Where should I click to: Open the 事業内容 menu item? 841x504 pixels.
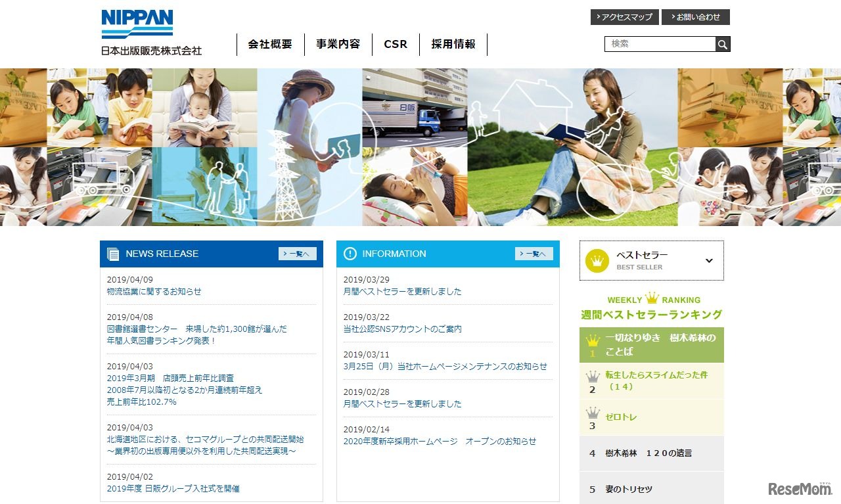pos(338,44)
